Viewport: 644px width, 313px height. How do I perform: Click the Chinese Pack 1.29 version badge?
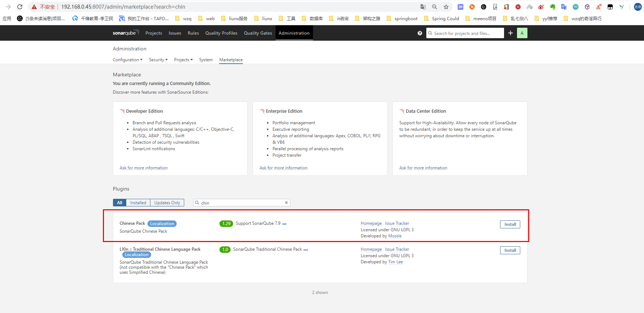(226, 224)
